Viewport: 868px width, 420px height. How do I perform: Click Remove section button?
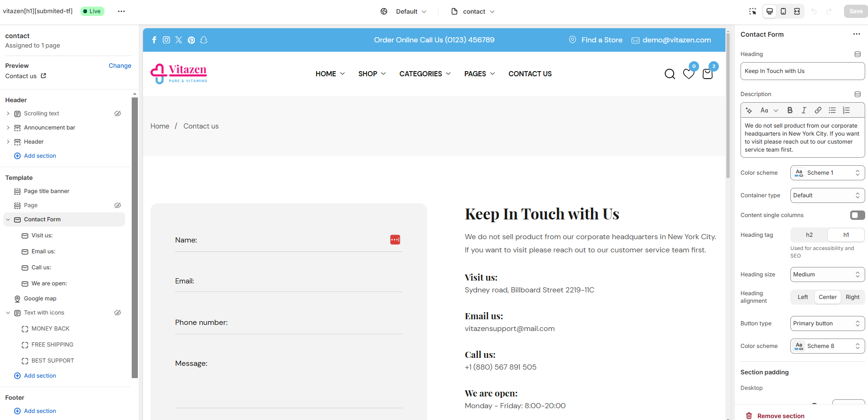point(775,416)
